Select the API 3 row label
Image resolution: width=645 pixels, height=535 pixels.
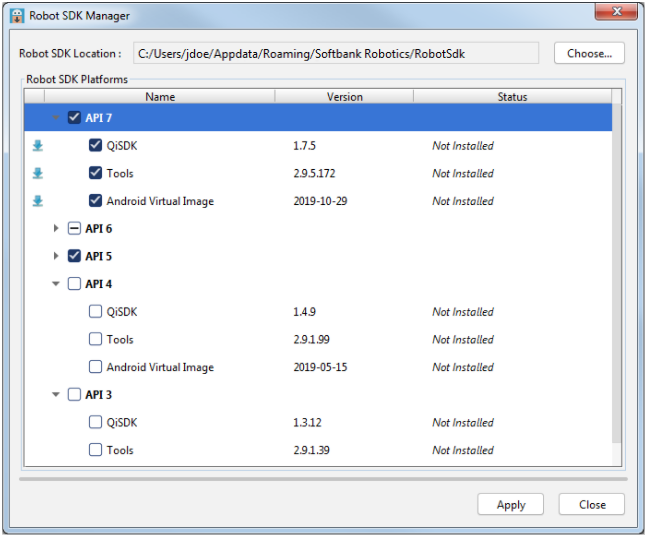98,395
